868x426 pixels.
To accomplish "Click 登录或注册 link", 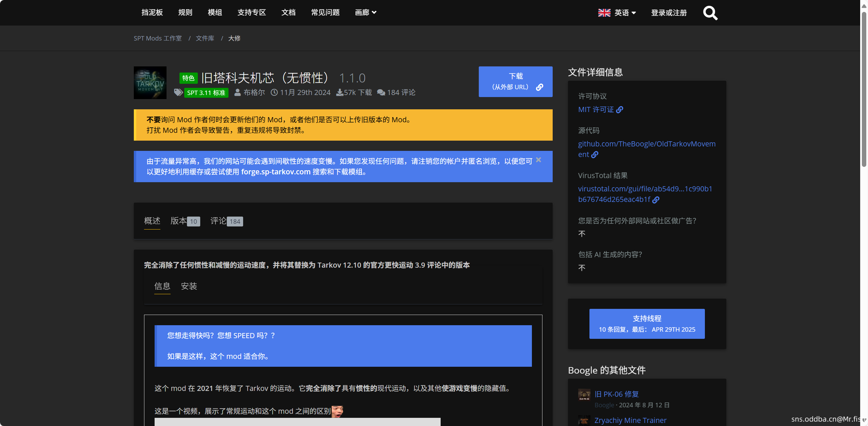I will pos(669,13).
